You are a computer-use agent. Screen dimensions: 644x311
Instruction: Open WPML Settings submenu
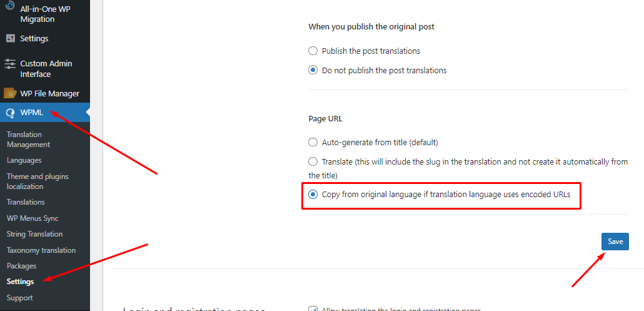tap(20, 282)
